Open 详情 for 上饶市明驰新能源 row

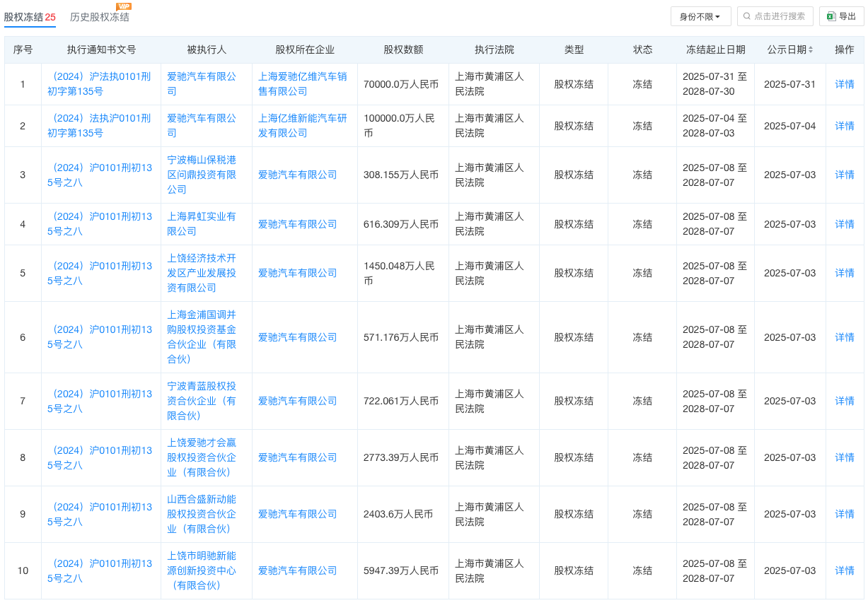point(845,570)
